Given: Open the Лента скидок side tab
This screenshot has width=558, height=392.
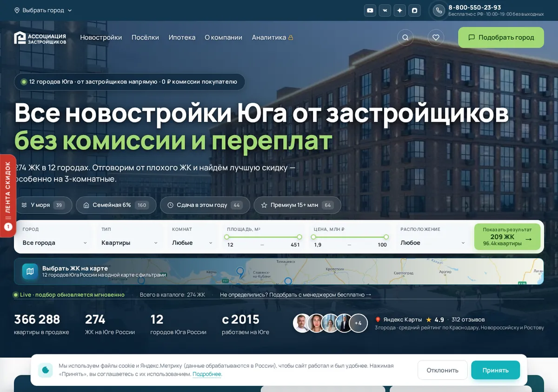Looking at the screenshot, I should 8,196.
